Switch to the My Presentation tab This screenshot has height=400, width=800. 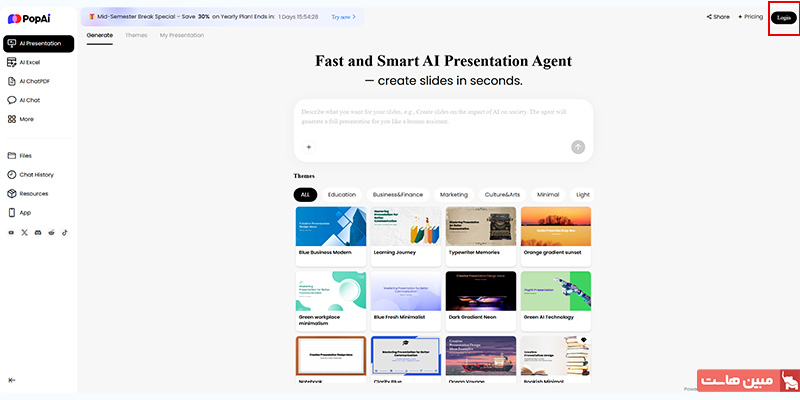click(182, 35)
